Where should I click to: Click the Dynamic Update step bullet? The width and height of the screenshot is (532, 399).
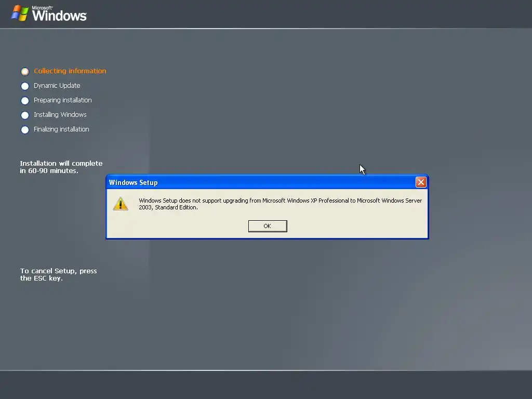[25, 86]
